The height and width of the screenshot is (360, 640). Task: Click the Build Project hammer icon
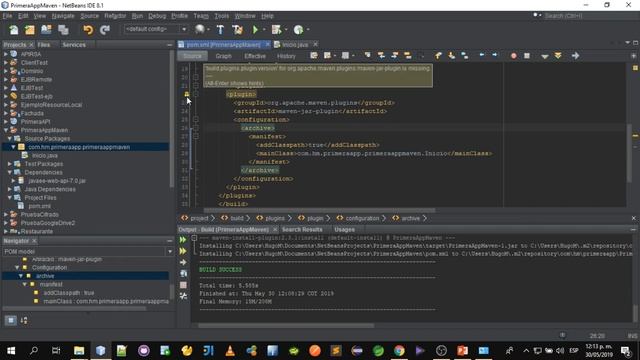[x=220, y=29]
